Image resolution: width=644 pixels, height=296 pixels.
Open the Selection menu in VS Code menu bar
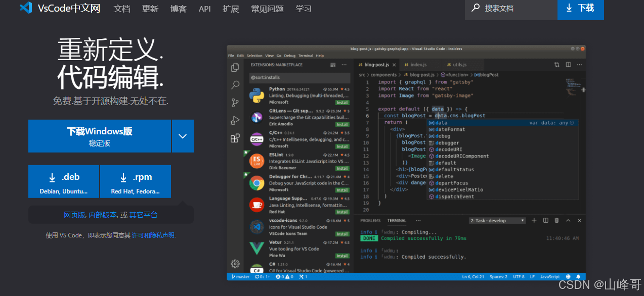tap(254, 56)
